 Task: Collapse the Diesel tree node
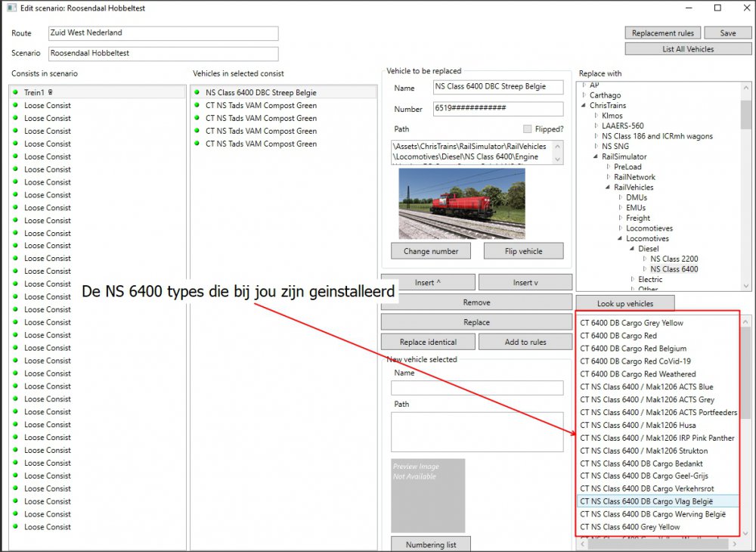633,249
